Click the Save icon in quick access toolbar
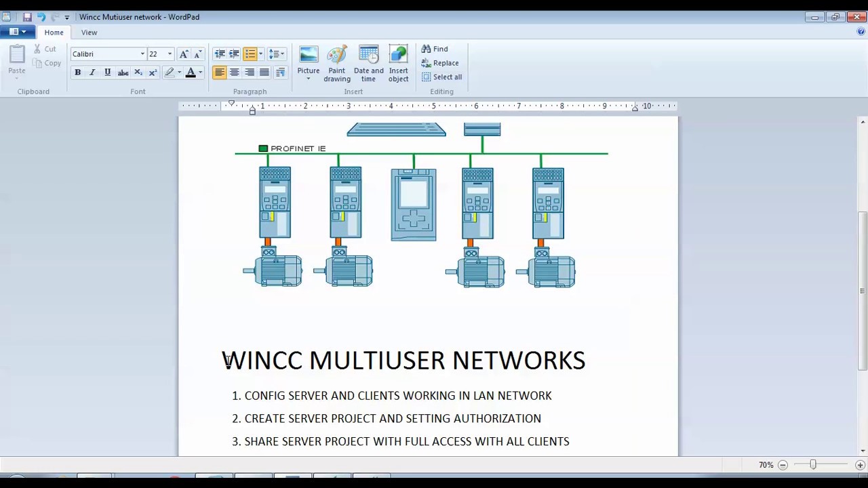This screenshot has height=488, width=868. tap(27, 17)
